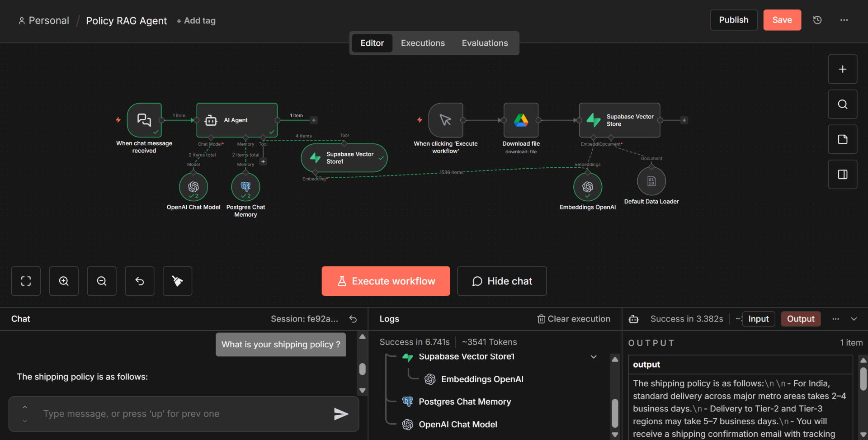This screenshot has height=440, width=868.
Task: Select the 'When clicking Execute workflow' trigger node
Action: (446, 120)
